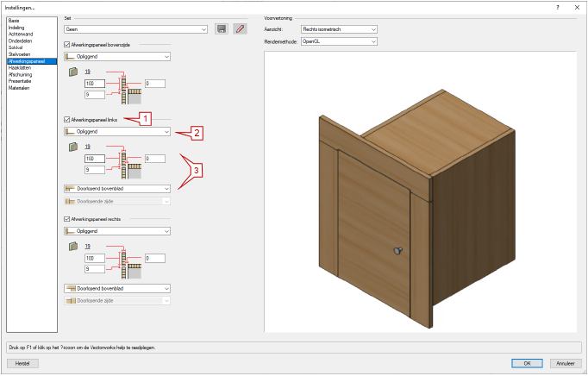The height and width of the screenshot is (376, 588).
Task: Open Opliggend dropdown under Afwerkingspaneel rechts
Action: (117, 231)
